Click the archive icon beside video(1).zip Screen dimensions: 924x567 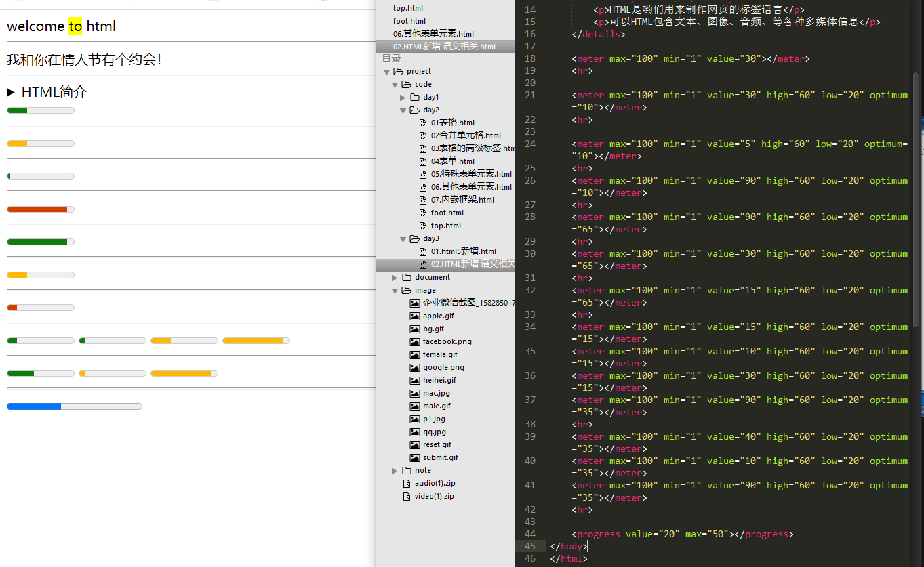(407, 496)
